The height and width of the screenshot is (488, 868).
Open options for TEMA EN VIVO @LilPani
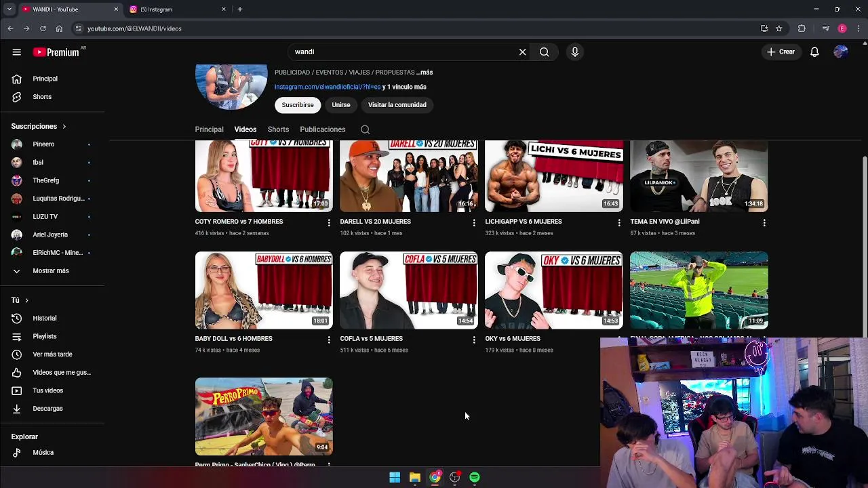764,222
